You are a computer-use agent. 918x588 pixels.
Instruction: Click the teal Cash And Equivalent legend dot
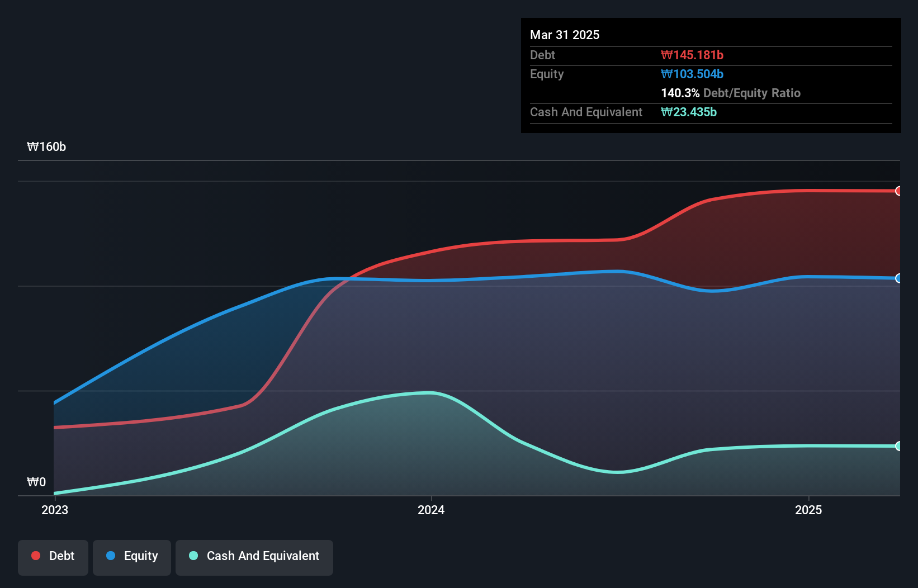point(192,556)
